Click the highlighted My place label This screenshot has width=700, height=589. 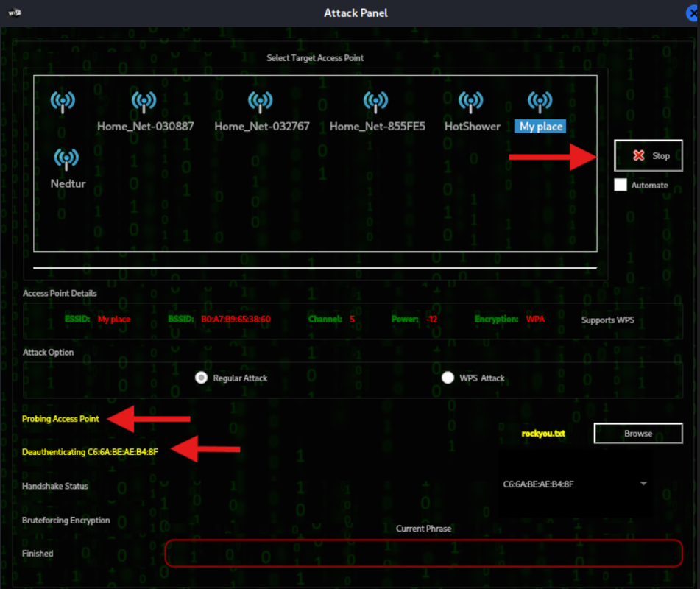[x=540, y=127]
